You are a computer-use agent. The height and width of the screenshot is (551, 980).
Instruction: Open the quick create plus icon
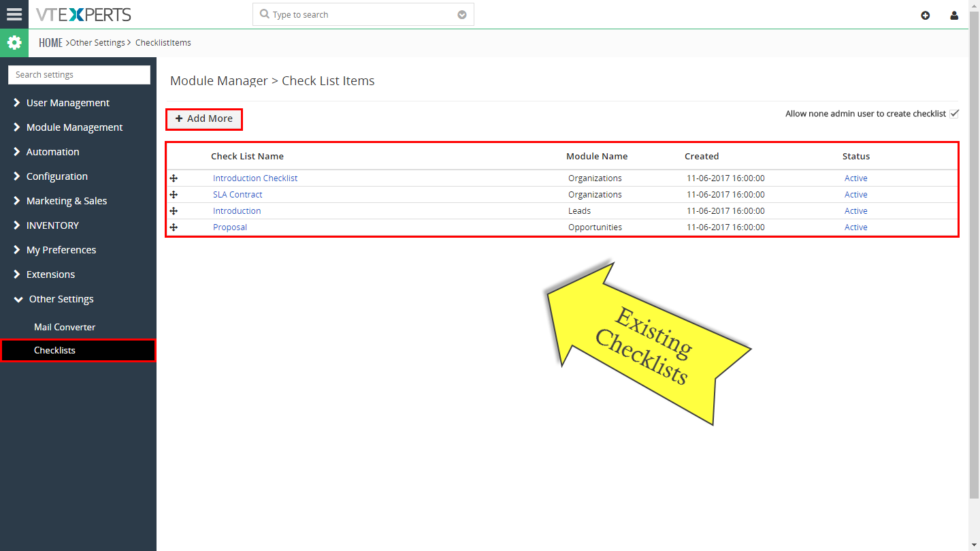tap(926, 15)
